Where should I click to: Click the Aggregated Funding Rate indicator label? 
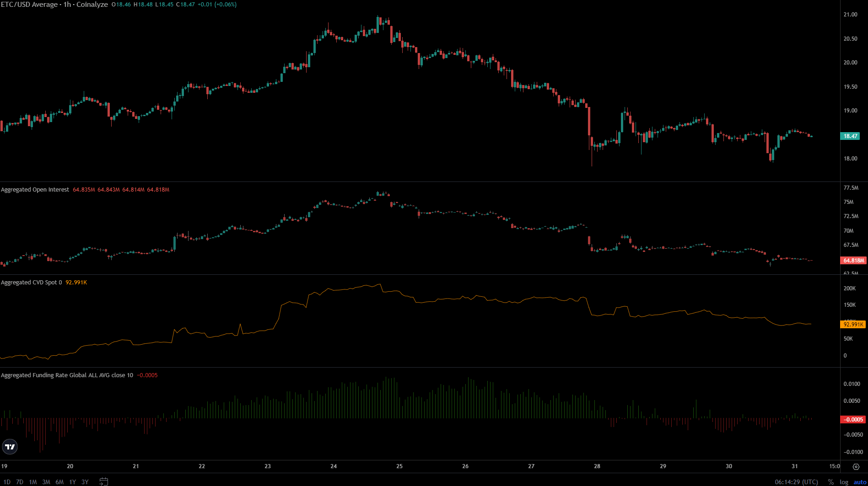click(67, 375)
